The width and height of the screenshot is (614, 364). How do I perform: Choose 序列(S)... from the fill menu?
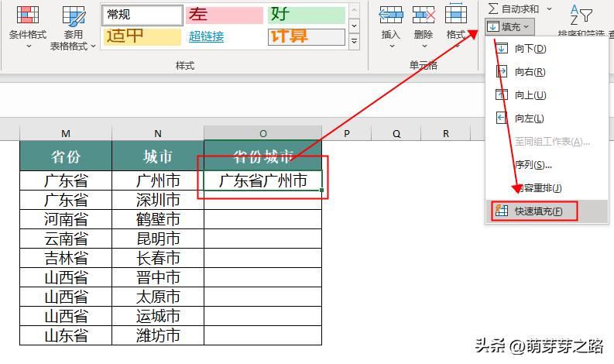547,164
